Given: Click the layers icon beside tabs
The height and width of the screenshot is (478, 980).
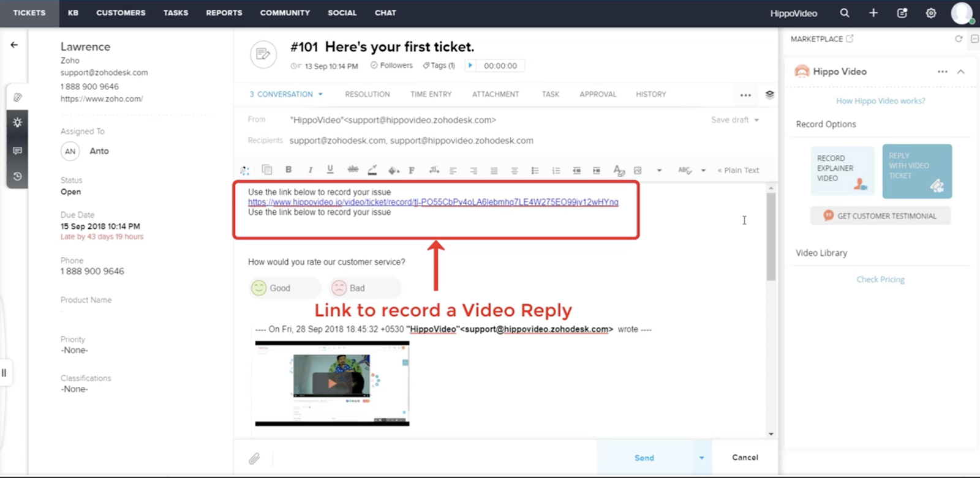Looking at the screenshot, I should tap(770, 94).
